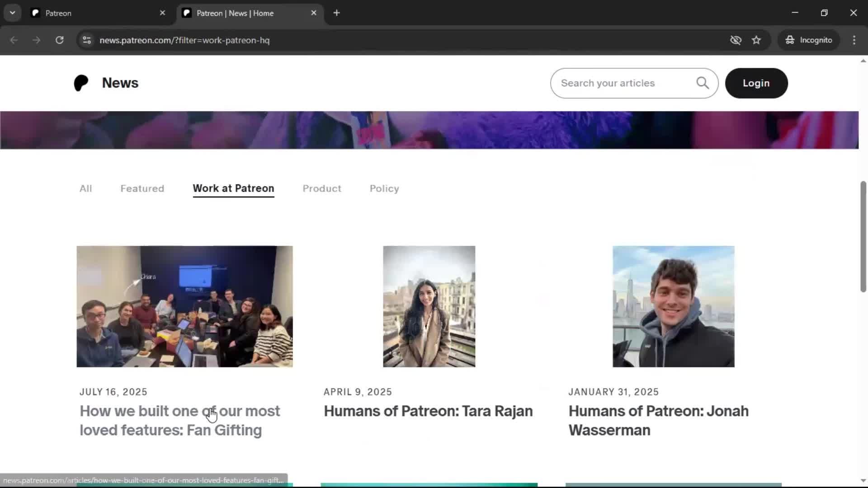Screen dimensions: 868x488
Task: Click the Jonah Wasserman portrait thumbnail
Action: coord(674,306)
